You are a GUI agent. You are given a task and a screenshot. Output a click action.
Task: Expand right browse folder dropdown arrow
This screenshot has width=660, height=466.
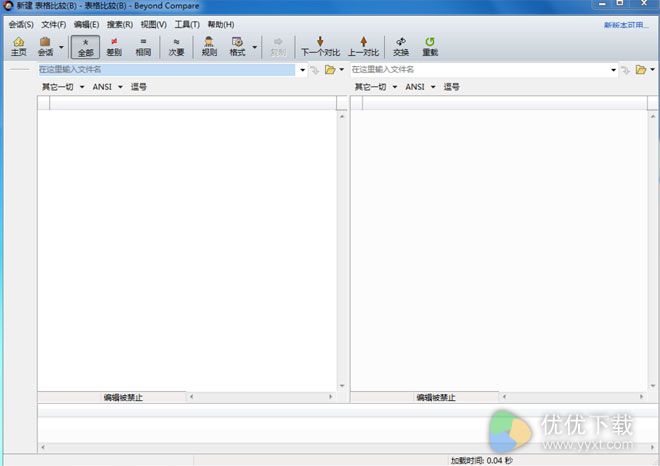pyautogui.click(x=652, y=69)
